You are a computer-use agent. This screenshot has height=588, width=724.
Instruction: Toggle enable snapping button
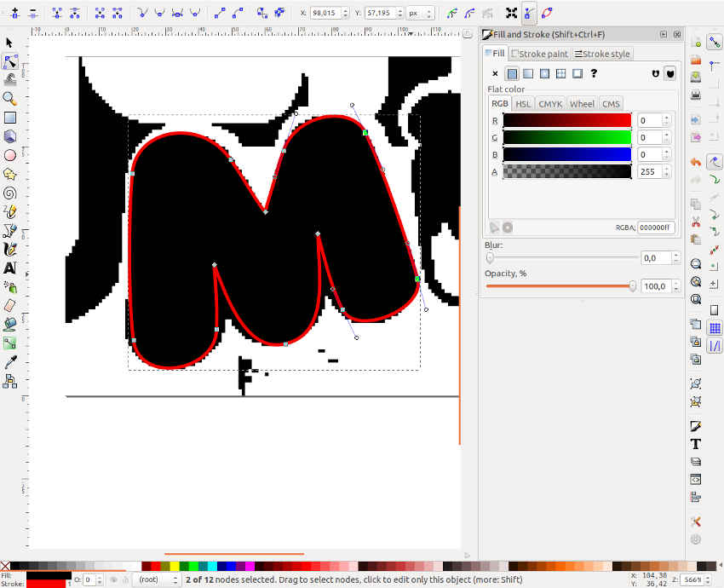715,43
